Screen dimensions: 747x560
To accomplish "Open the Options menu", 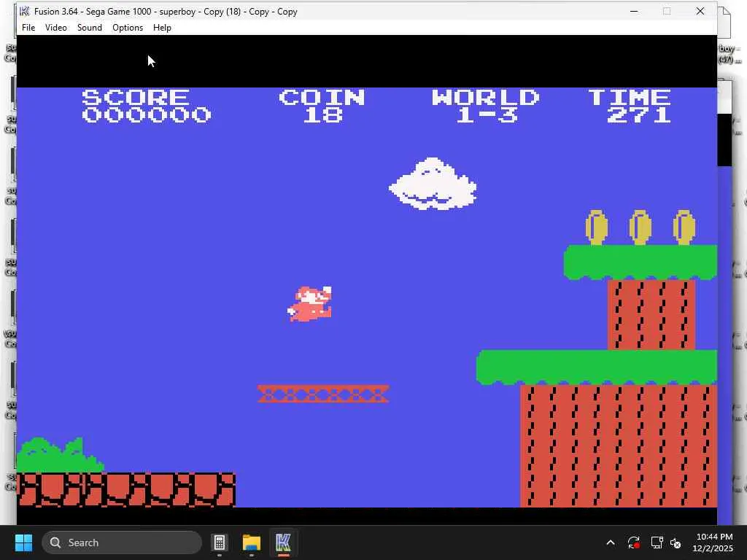I will [128, 28].
